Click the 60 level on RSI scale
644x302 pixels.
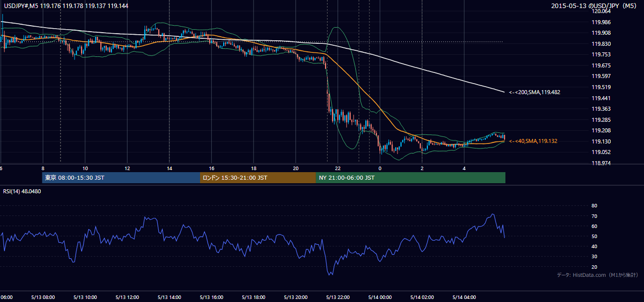pyautogui.click(x=594, y=226)
